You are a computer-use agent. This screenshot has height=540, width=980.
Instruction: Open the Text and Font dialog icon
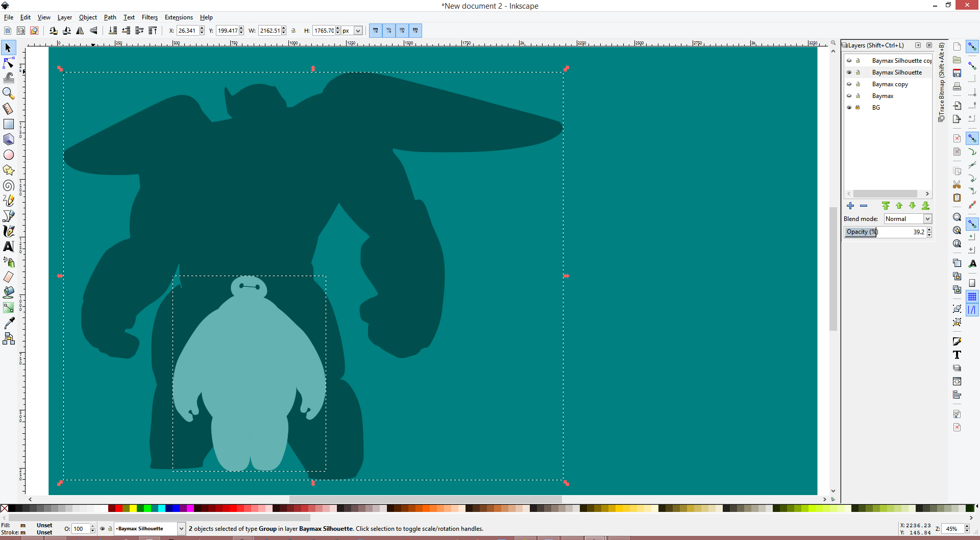pyautogui.click(x=957, y=355)
